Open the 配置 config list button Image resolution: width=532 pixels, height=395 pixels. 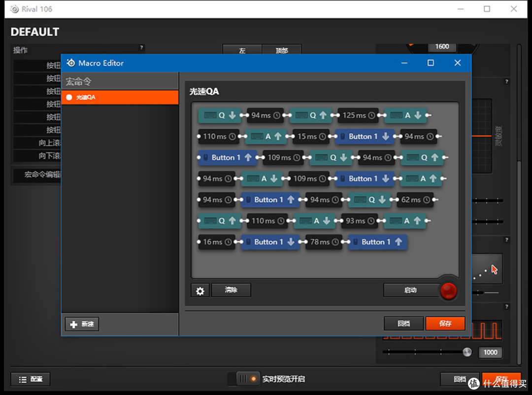[x=31, y=379]
